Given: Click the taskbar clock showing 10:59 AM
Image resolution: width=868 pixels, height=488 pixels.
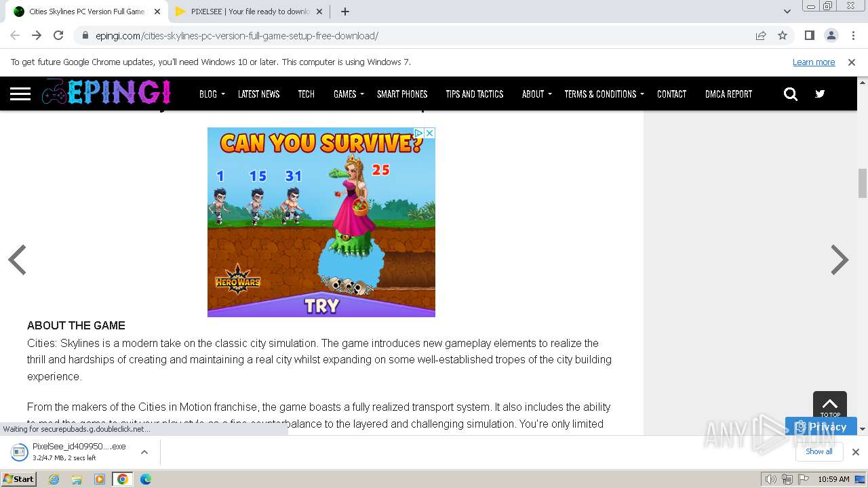Looking at the screenshot, I should click(833, 479).
